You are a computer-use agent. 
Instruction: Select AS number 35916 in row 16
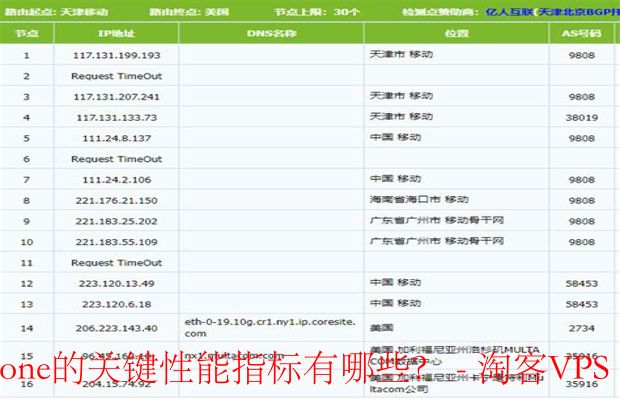click(582, 384)
